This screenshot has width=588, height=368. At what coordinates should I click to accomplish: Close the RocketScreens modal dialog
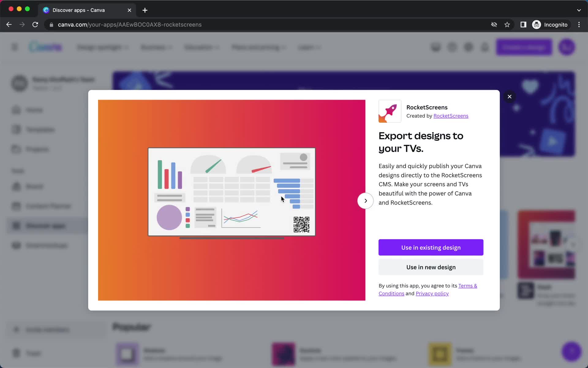click(x=509, y=97)
